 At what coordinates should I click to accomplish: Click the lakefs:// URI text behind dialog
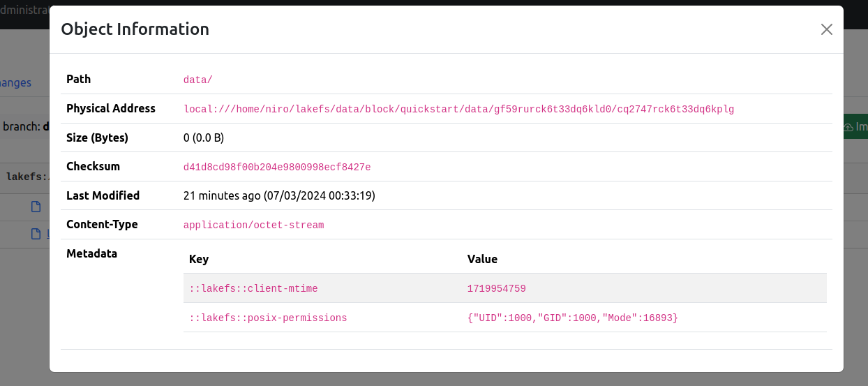coord(27,177)
